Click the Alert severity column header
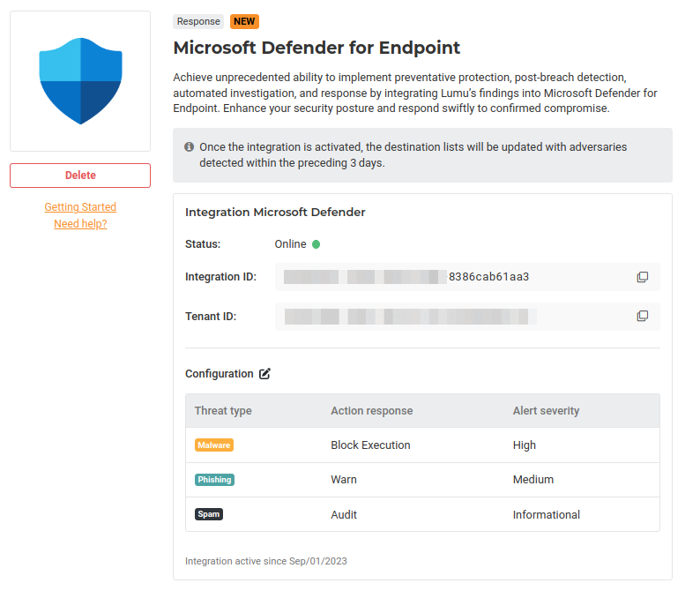The image size is (700, 598). 546,411
